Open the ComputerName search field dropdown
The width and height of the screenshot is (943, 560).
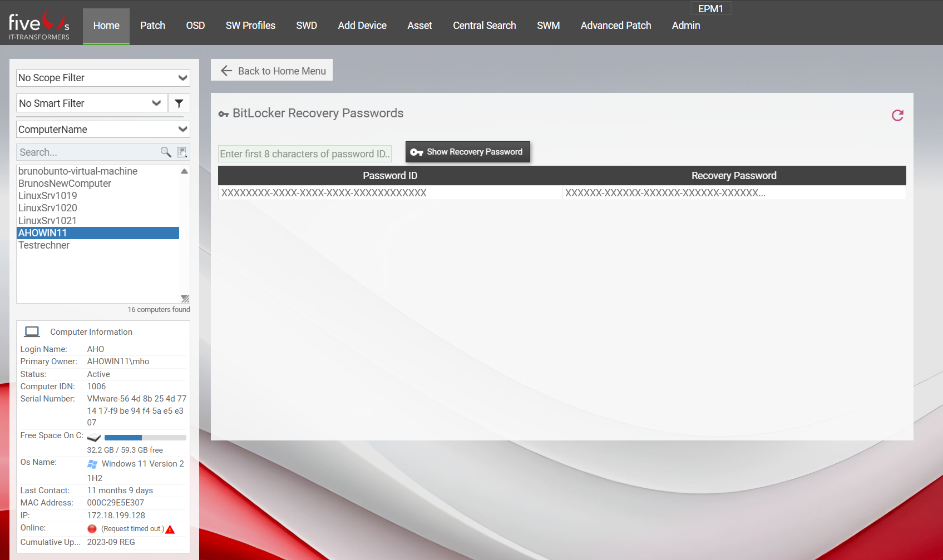(x=103, y=130)
